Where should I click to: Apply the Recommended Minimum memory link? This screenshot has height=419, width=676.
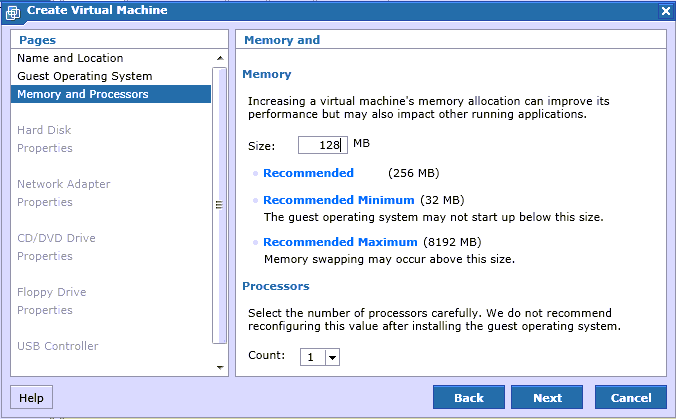[x=338, y=200]
